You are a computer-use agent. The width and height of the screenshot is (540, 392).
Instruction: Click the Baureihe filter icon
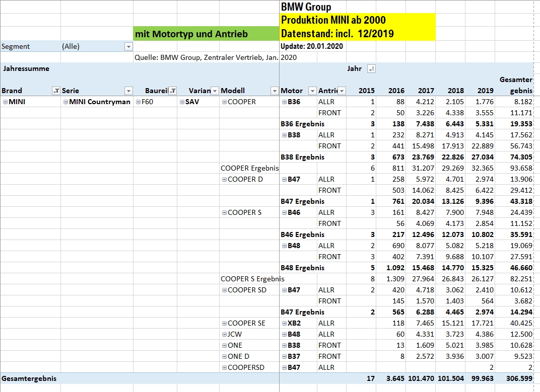click(x=172, y=91)
